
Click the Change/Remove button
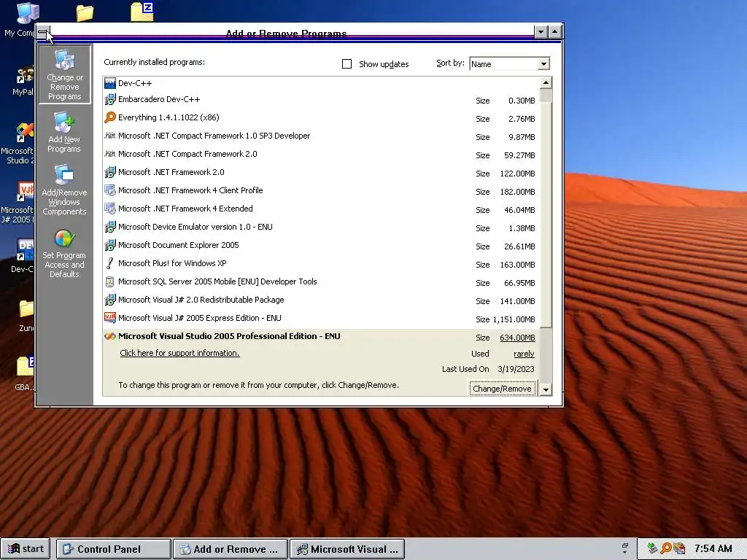(x=502, y=389)
